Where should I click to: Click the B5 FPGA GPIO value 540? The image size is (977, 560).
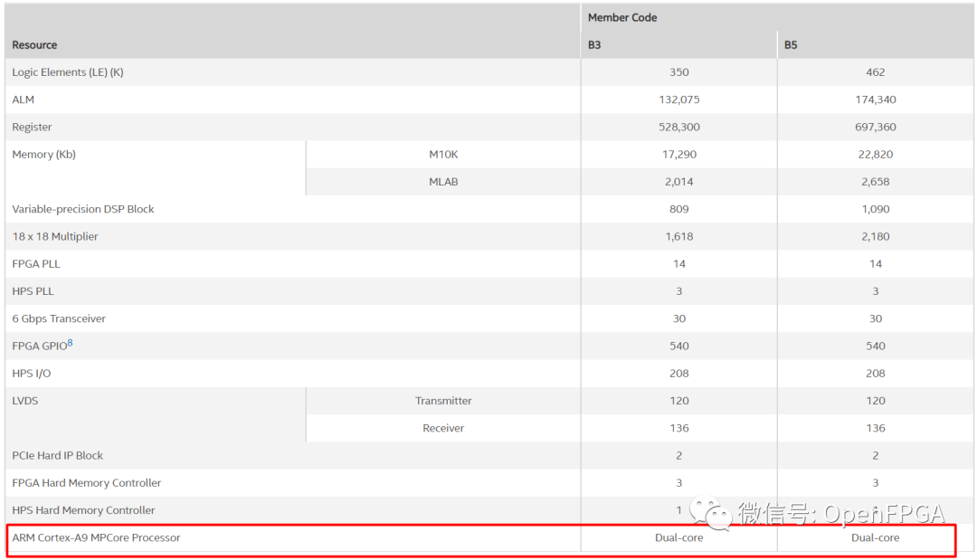point(876,346)
